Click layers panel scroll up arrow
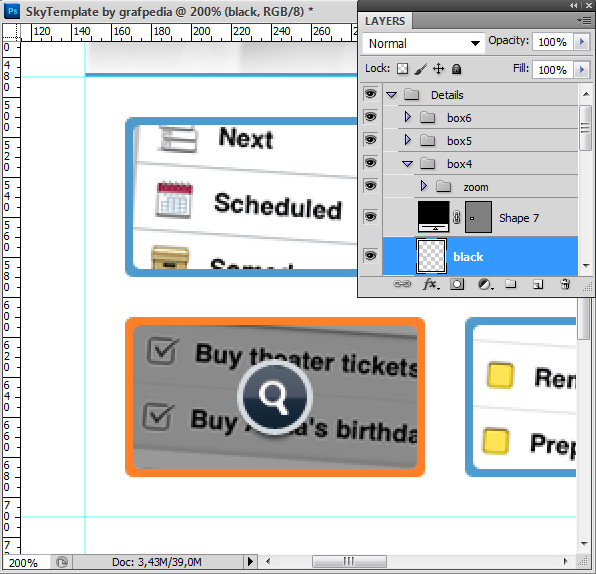 pos(586,94)
